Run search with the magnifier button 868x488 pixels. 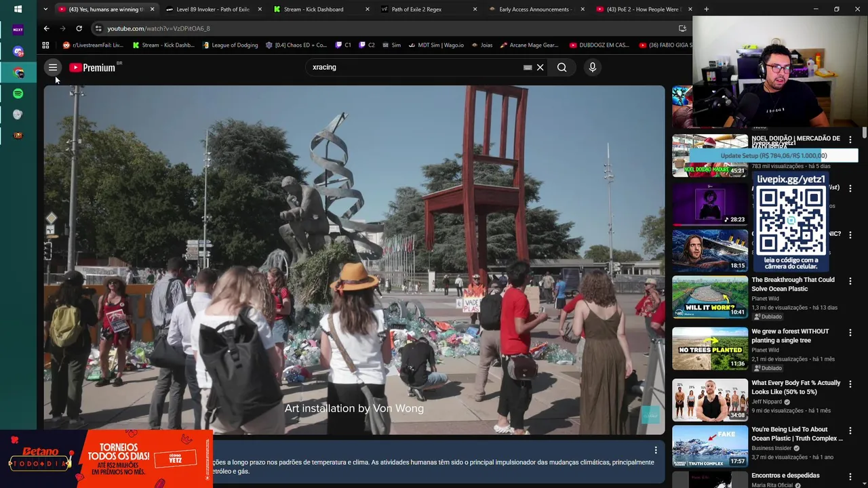point(561,67)
